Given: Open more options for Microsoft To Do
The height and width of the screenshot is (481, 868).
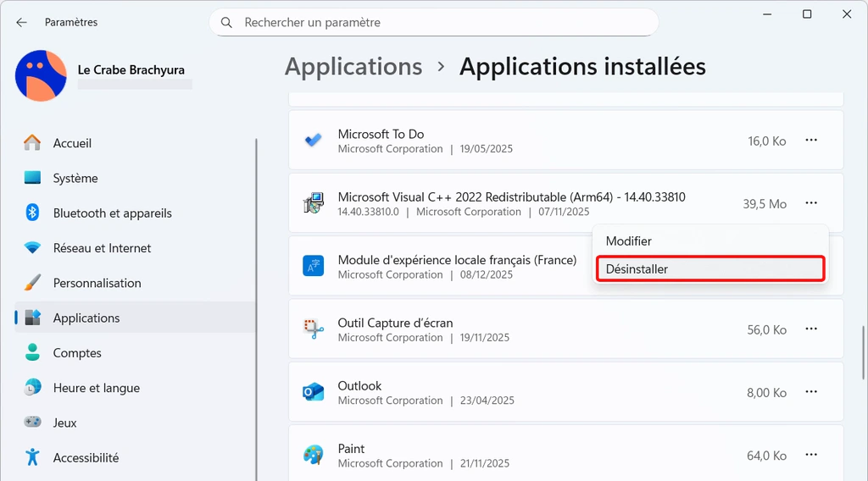Looking at the screenshot, I should 811,141.
